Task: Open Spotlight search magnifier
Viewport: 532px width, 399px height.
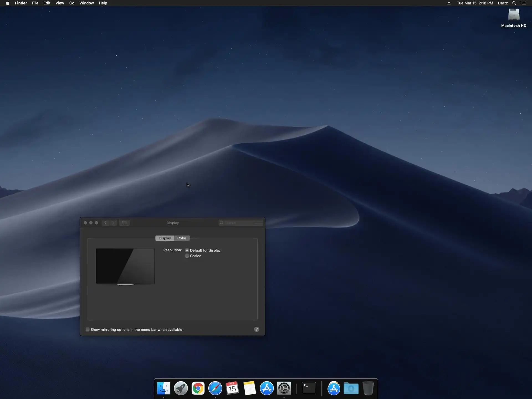Action: (x=514, y=3)
